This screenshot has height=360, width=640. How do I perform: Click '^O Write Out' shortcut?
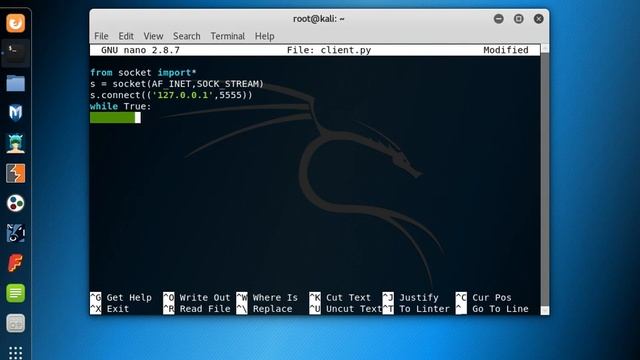(197, 298)
